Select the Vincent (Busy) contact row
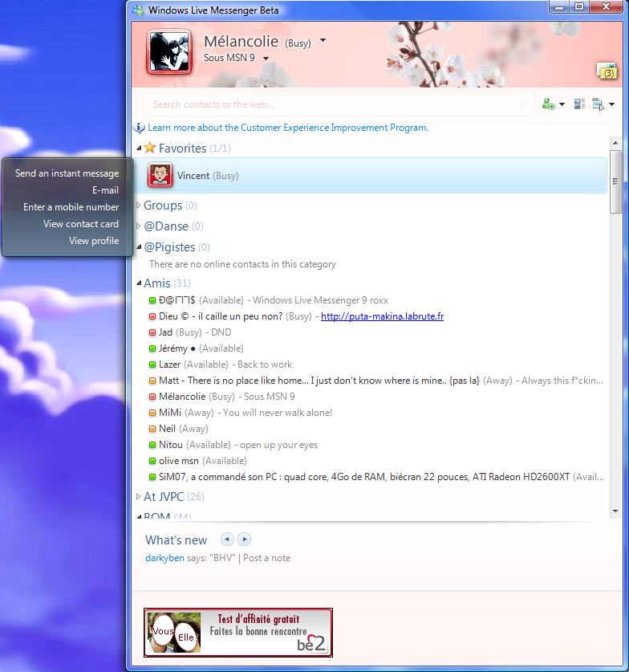This screenshot has height=672, width=629. 371,175
